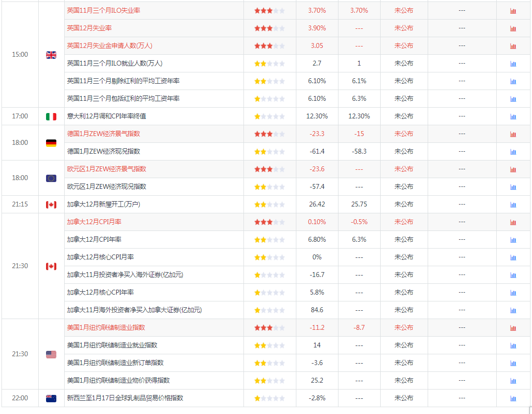Click chart icon for 加拿大12月CPI月率 row

click(513, 223)
